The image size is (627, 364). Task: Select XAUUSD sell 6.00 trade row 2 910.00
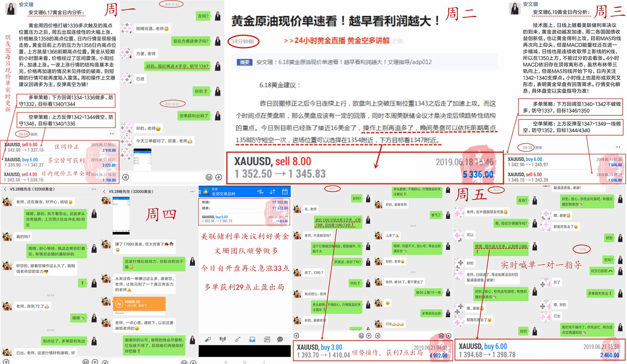click(60, 148)
